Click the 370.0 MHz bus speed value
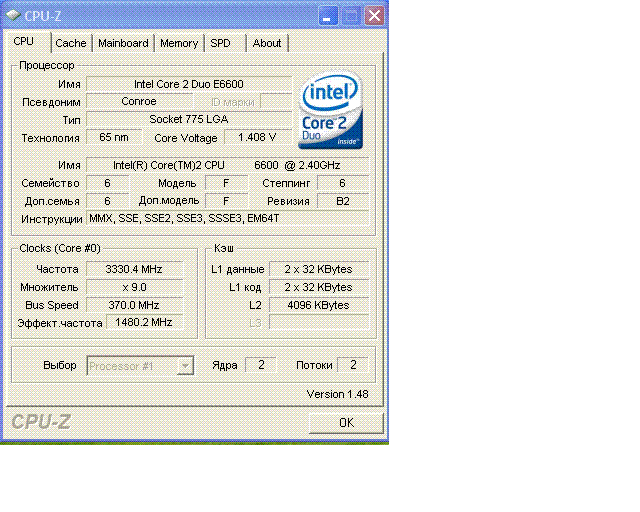 click(135, 305)
